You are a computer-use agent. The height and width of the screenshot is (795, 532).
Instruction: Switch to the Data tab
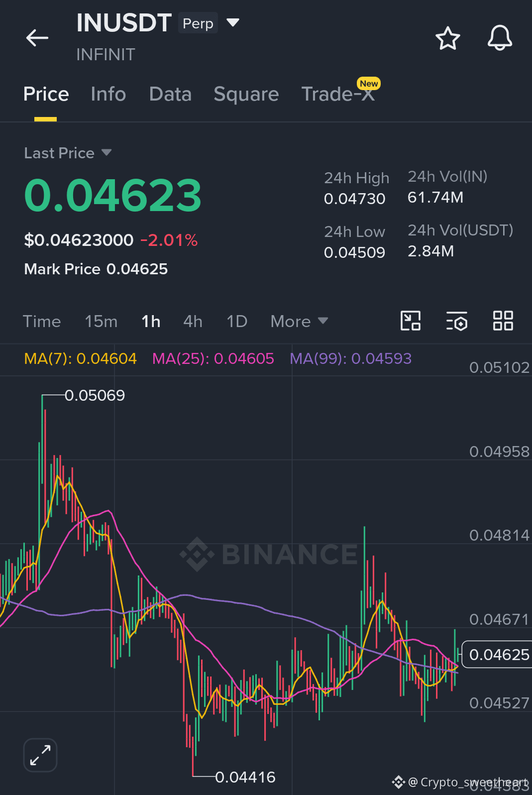(x=170, y=94)
